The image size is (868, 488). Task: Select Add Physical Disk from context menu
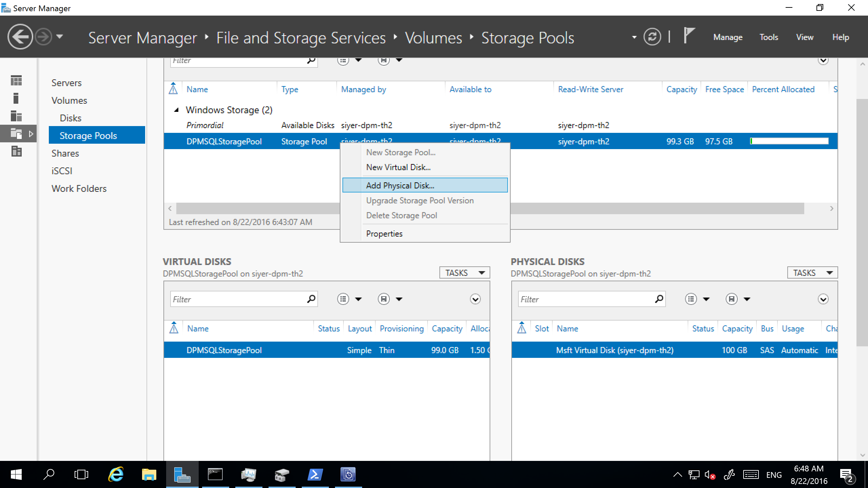(x=399, y=185)
